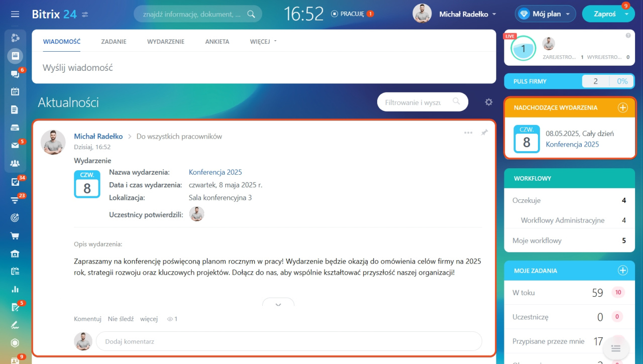The width and height of the screenshot is (643, 364).
Task: Add new event with plus in Nadchodzące wydarzenia
Action: [622, 107]
